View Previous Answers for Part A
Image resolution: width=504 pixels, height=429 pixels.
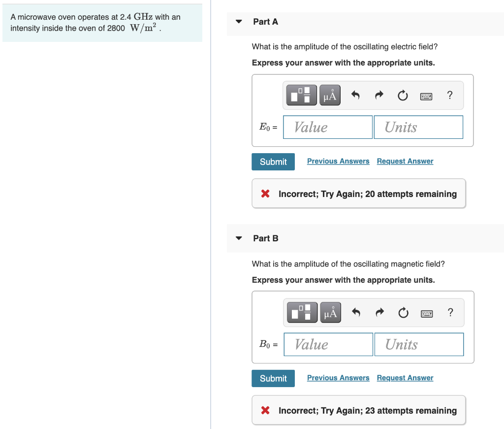338,161
